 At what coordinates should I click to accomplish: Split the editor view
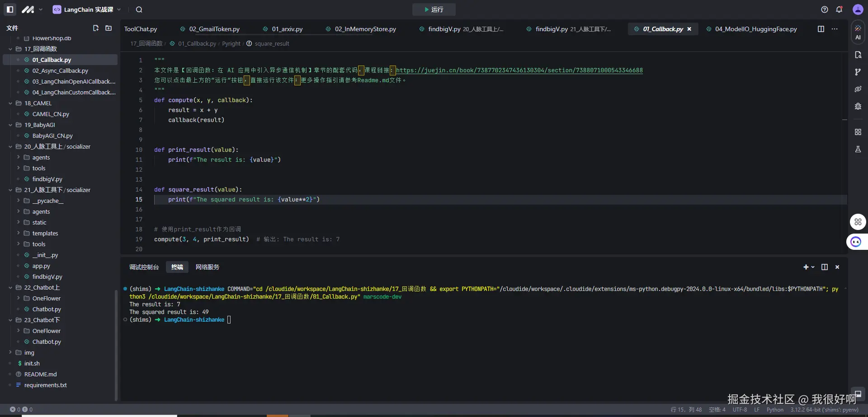(821, 29)
